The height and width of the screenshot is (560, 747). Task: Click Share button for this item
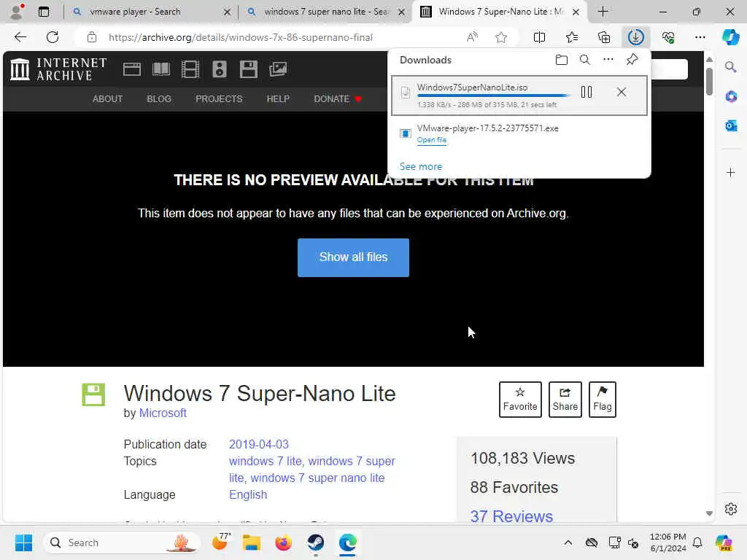coord(565,400)
